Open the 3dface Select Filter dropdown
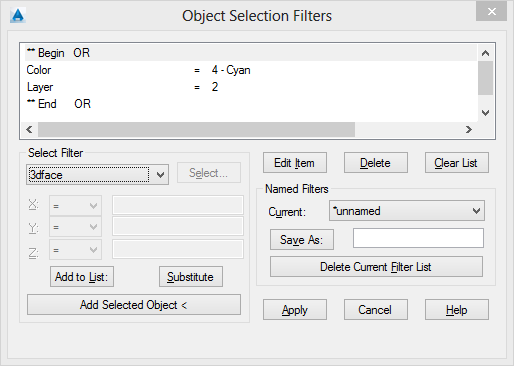Screen dimensions: 514x366 tap(97, 174)
